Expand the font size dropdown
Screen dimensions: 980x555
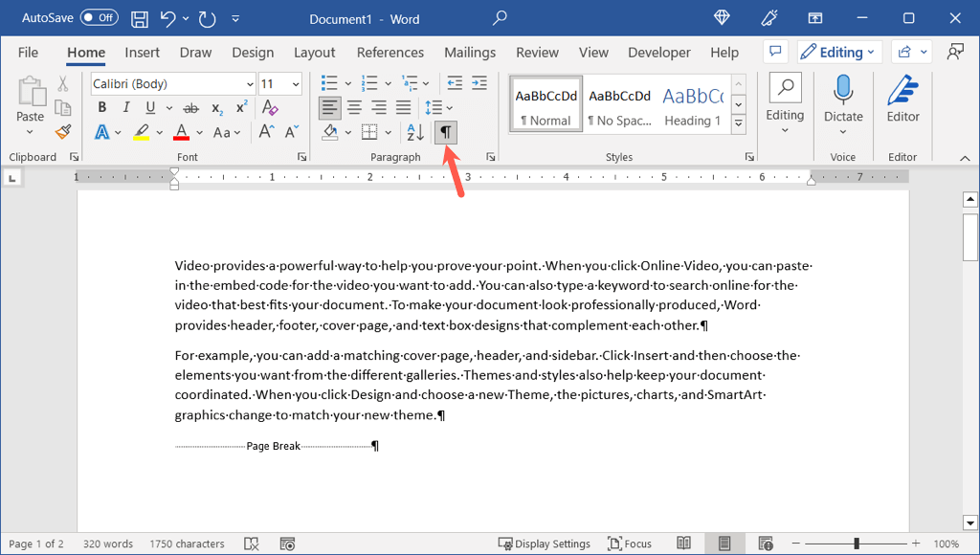point(296,84)
